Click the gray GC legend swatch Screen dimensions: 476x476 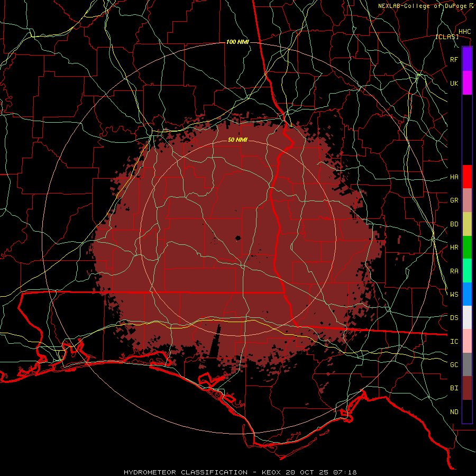[467, 364]
